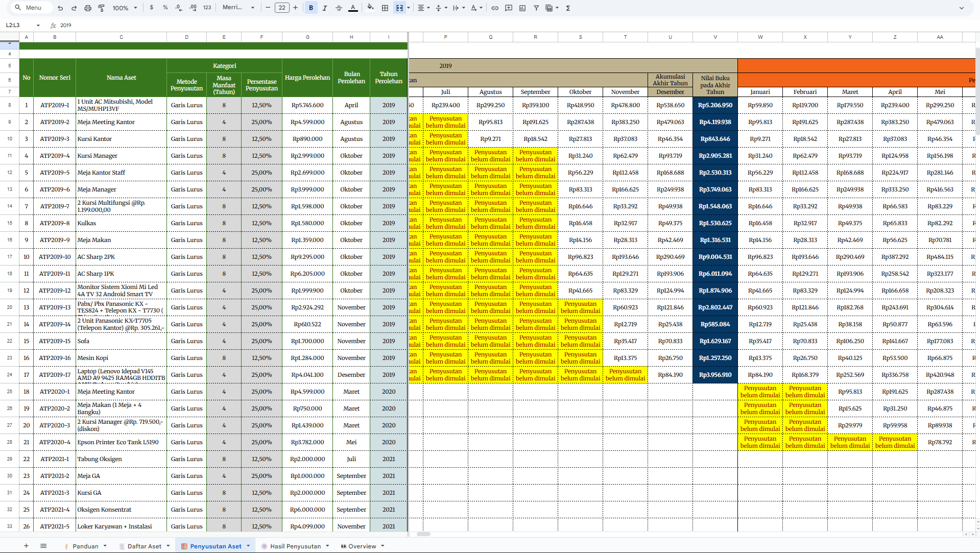Click the insert comment icon
Image resolution: width=980 pixels, height=553 pixels.
[x=509, y=8]
